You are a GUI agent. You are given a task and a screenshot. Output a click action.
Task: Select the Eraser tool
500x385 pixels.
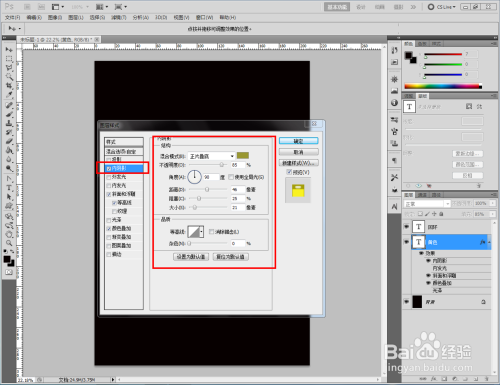9,142
